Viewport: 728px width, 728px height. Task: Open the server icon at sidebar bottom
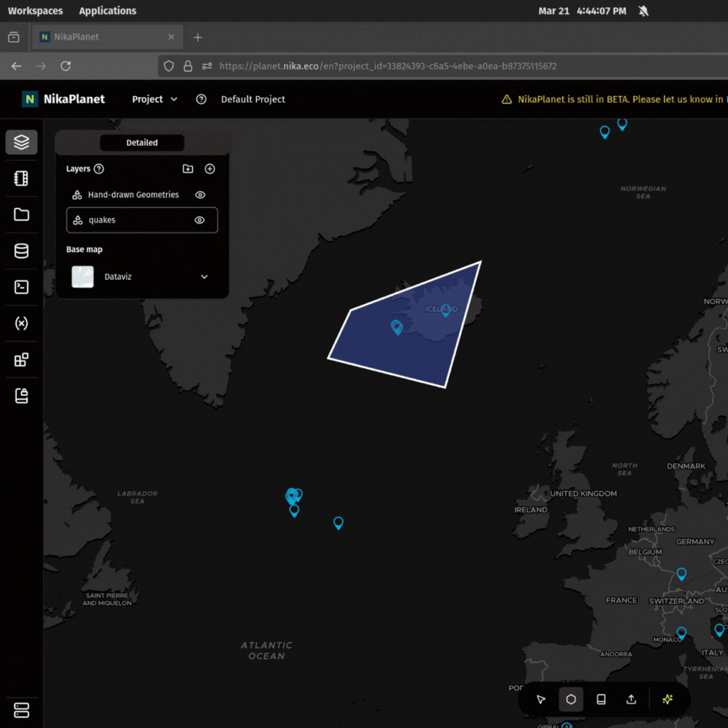point(21,710)
